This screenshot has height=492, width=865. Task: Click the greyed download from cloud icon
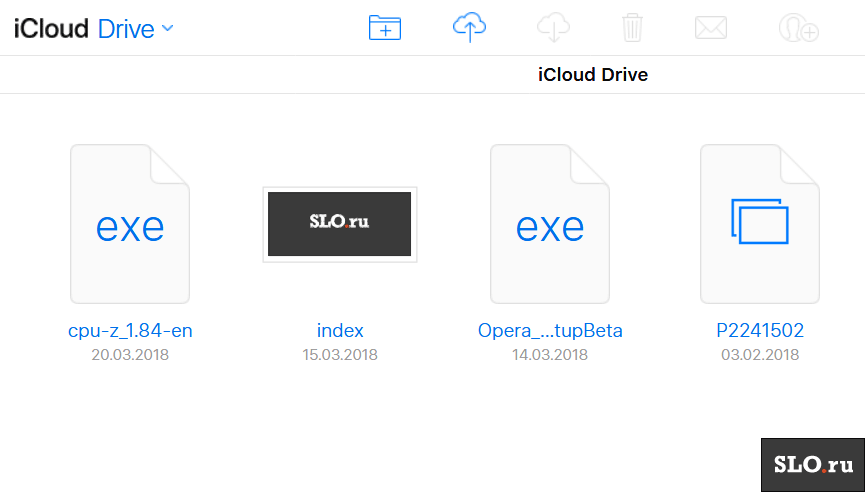pos(553,27)
